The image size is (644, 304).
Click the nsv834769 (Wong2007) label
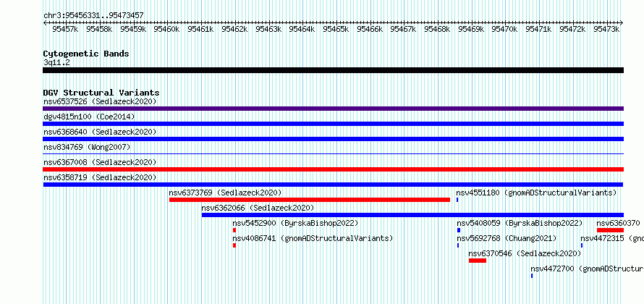pos(87,147)
